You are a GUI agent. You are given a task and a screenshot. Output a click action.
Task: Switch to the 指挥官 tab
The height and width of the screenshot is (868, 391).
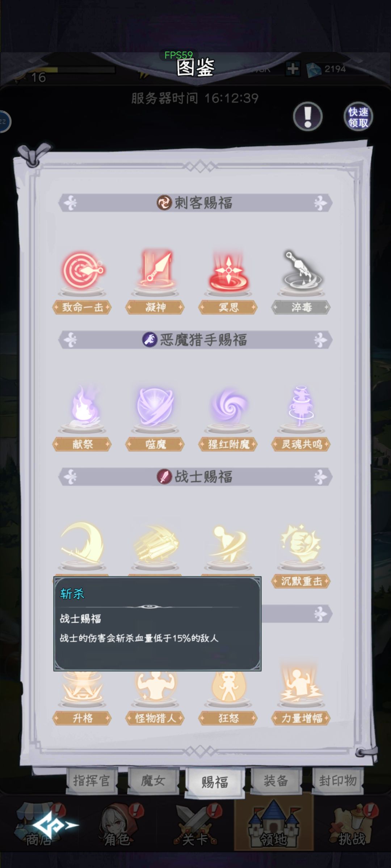[x=92, y=780]
